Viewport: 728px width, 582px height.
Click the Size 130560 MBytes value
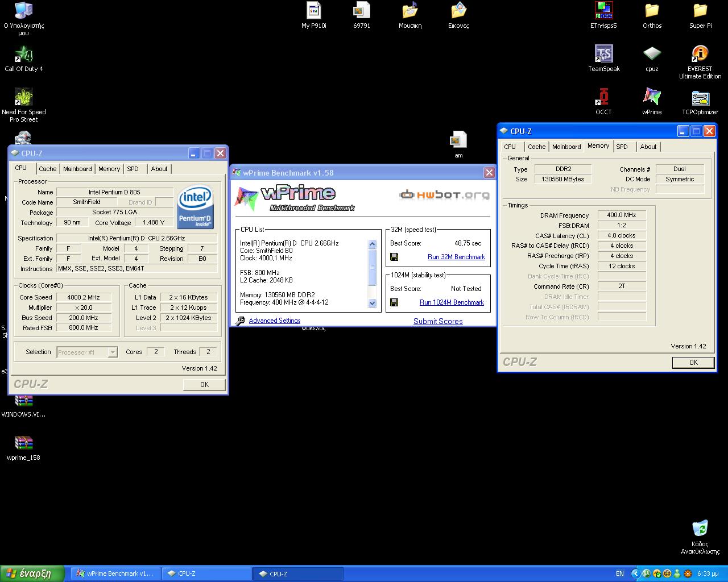563,179
